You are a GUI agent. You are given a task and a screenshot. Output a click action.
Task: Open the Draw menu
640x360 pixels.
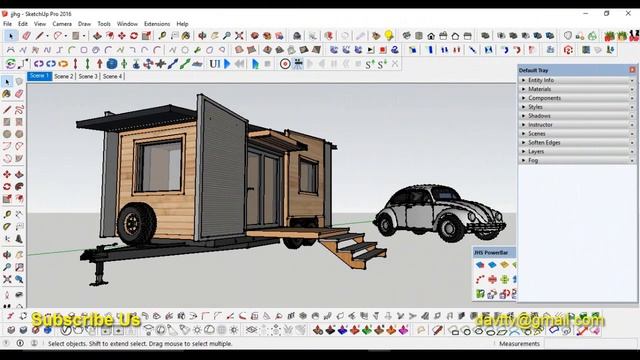pos(84,24)
